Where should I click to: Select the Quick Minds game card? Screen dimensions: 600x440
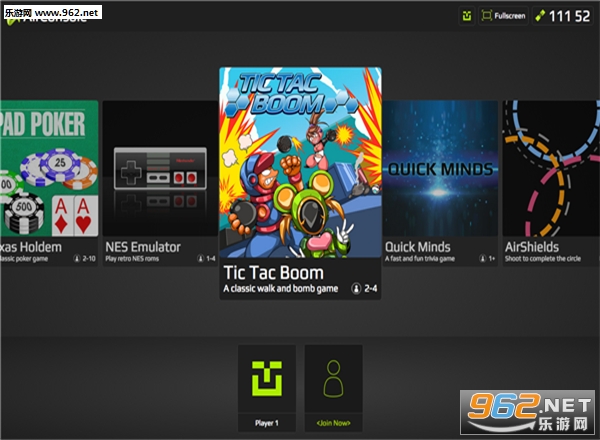tap(440, 183)
